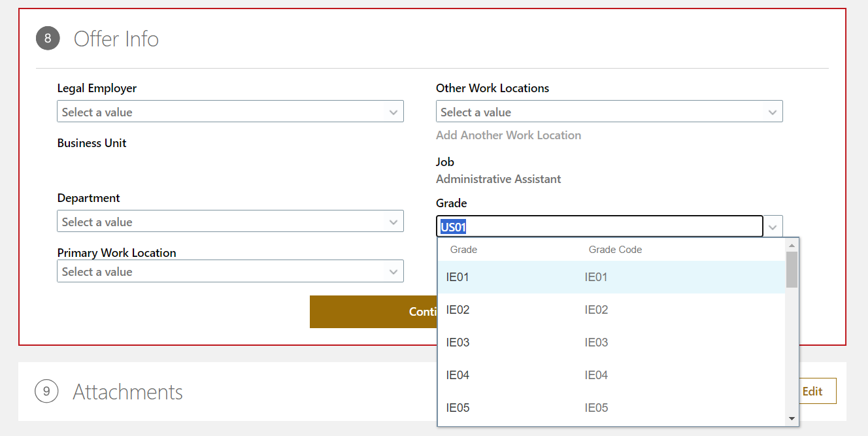Click the Attachments section heading

click(x=128, y=392)
